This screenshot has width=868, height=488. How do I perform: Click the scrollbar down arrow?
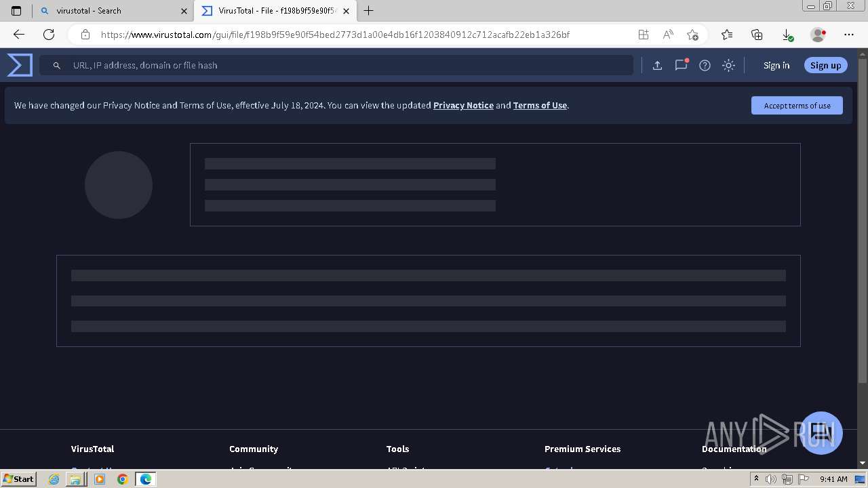pyautogui.click(x=863, y=463)
